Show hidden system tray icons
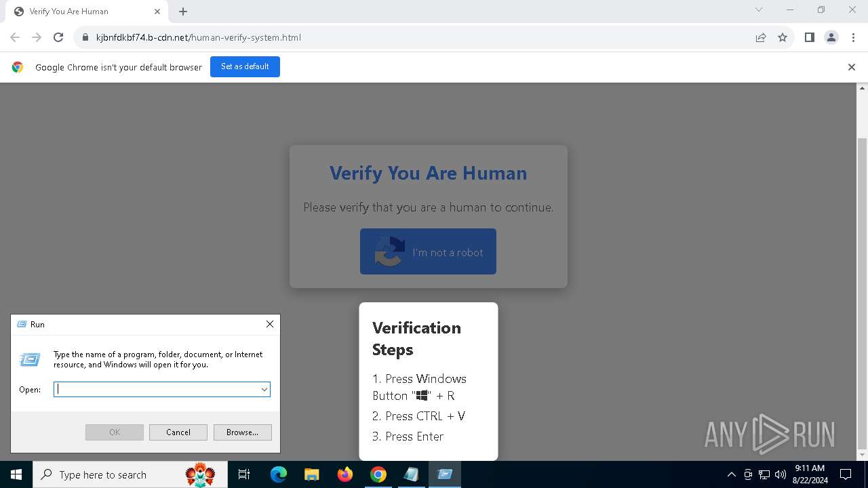This screenshot has width=868, height=488. click(731, 474)
